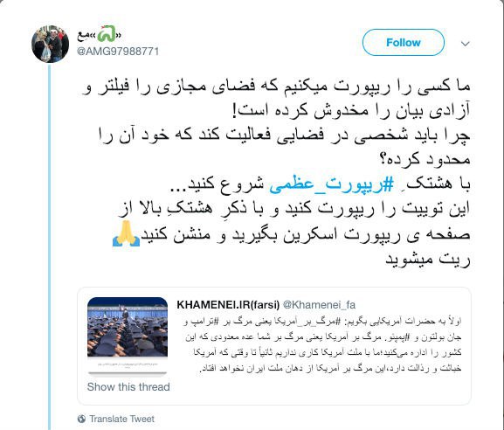504x430 pixels.
Task: Click the main tweet's first text line
Action: click(276, 87)
